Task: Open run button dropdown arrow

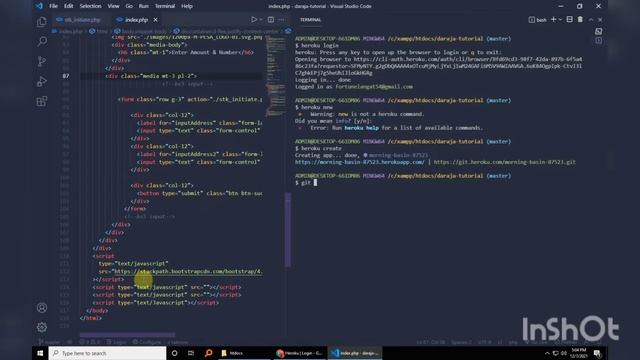Action: (261, 20)
